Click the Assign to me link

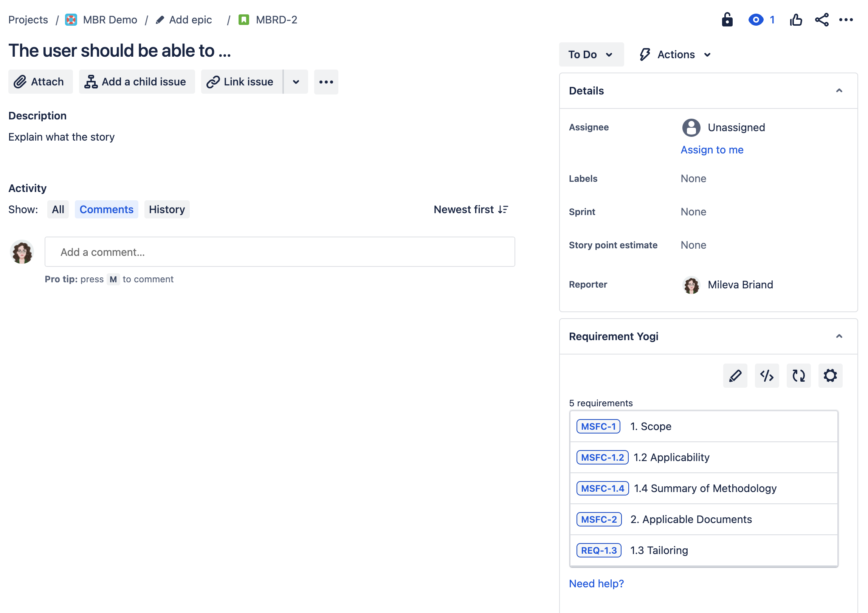point(711,150)
